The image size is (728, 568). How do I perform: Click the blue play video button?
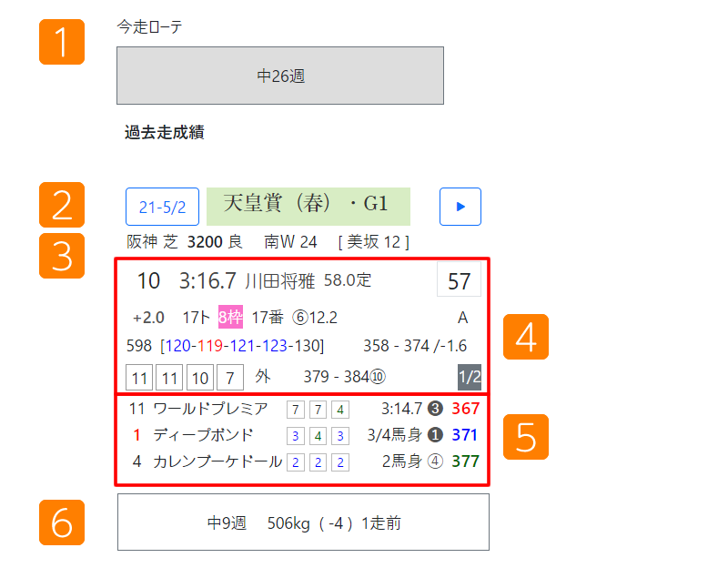click(460, 207)
